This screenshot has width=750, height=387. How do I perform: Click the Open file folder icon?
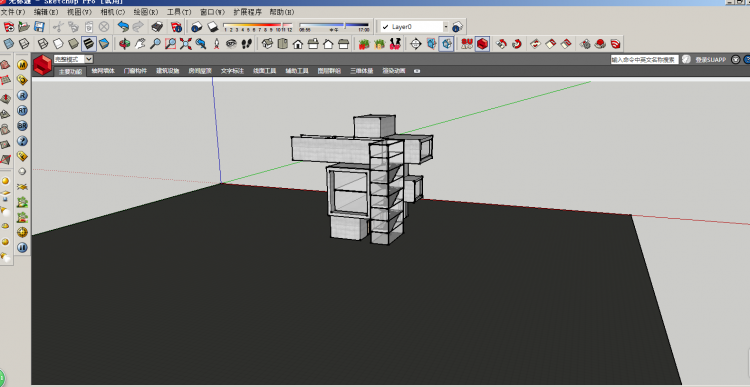tap(24, 27)
